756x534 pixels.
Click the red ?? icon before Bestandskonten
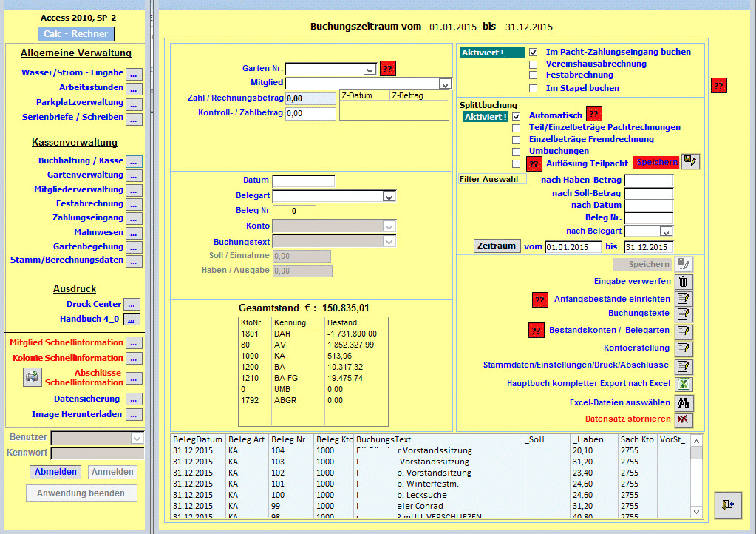[536, 331]
